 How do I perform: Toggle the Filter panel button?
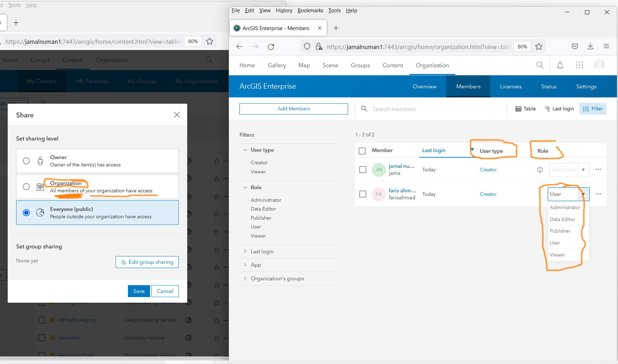coord(593,109)
